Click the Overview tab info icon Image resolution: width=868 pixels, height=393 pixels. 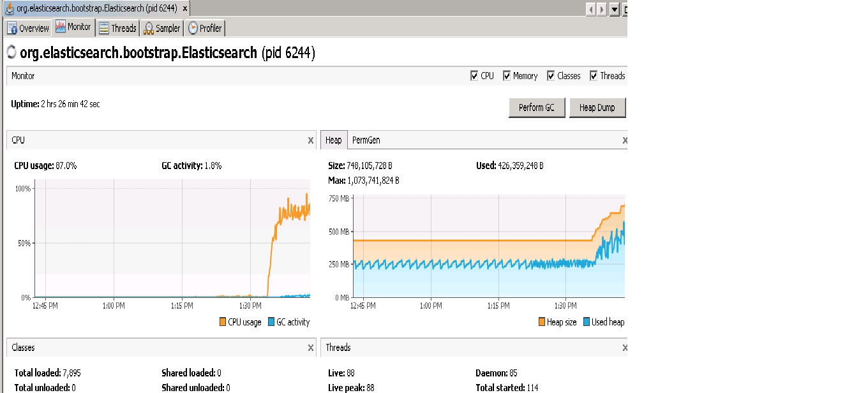point(12,28)
